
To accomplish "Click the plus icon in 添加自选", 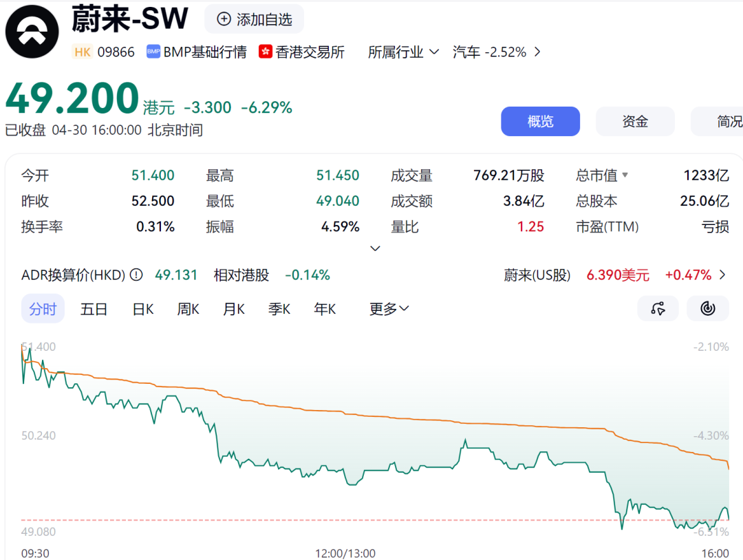I will click(223, 19).
